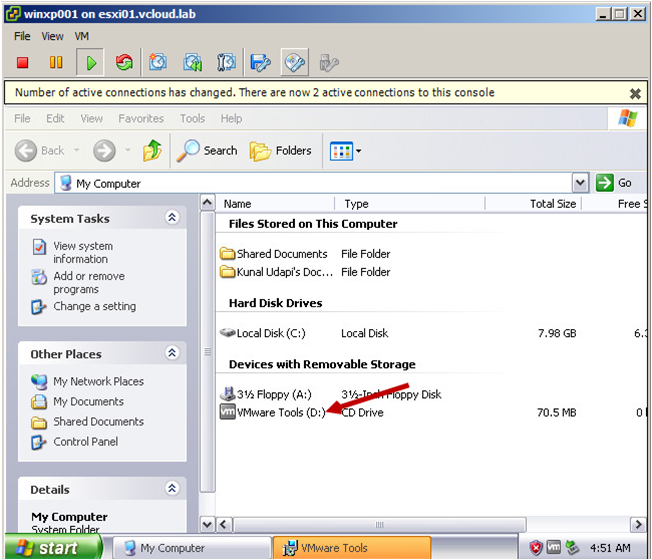Click the USB device connect icon

(329, 63)
